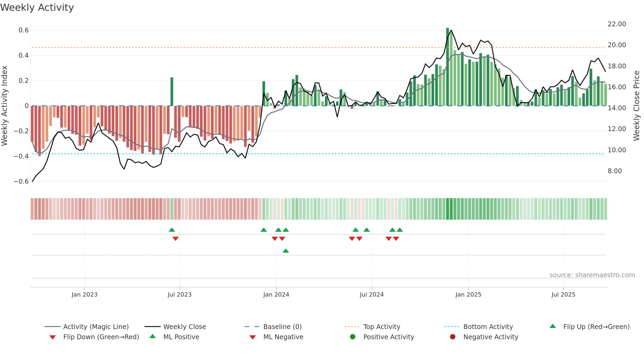Click the first red heat-strip cell at far left

click(32, 209)
